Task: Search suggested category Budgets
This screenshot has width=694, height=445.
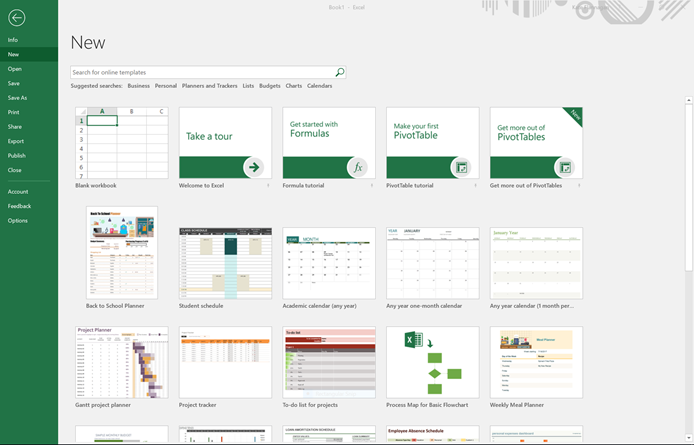Action: (x=270, y=86)
